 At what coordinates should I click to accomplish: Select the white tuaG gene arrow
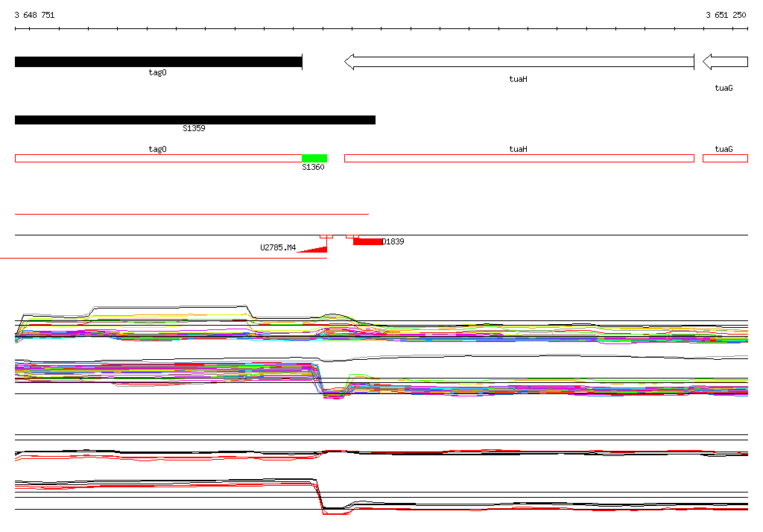coord(726,62)
